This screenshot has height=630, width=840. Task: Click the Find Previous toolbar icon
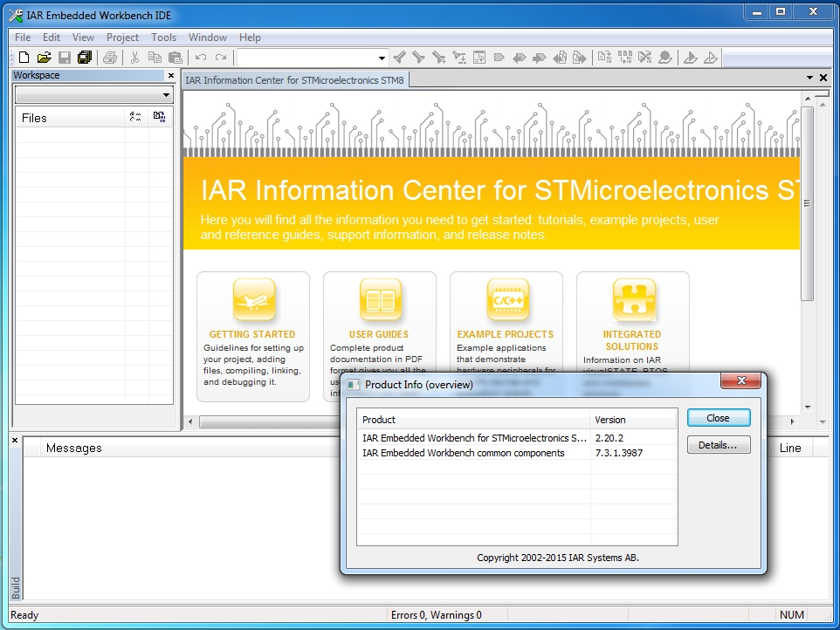(x=399, y=58)
